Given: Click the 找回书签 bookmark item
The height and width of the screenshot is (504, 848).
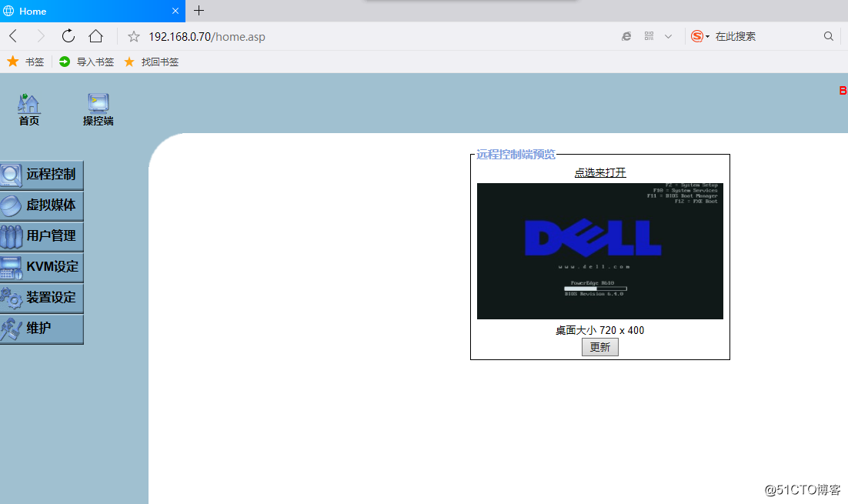Looking at the screenshot, I should coord(152,62).
